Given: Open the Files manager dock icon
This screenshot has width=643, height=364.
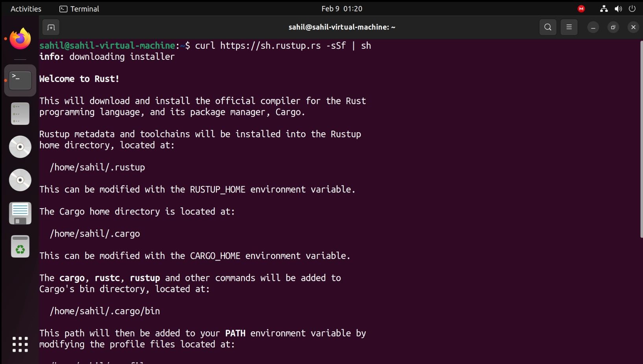Looking at the screenshot, I should point(20,114).
